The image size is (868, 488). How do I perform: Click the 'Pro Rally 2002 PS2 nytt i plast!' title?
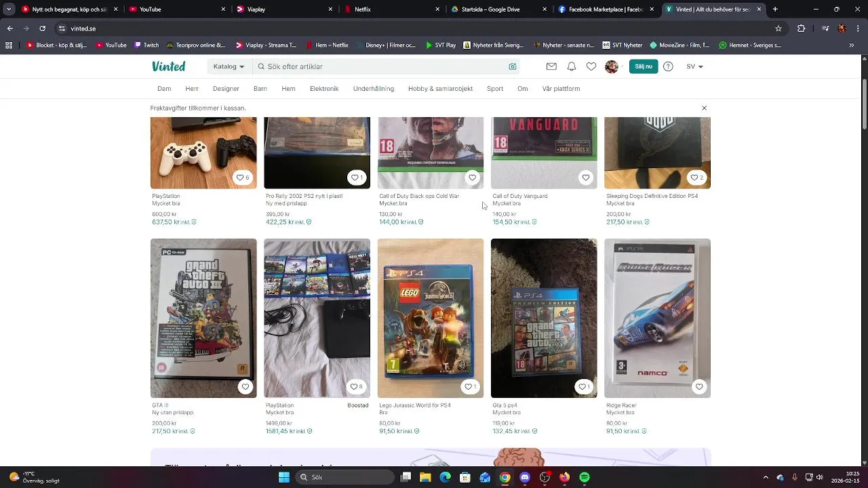coord(304,196)
